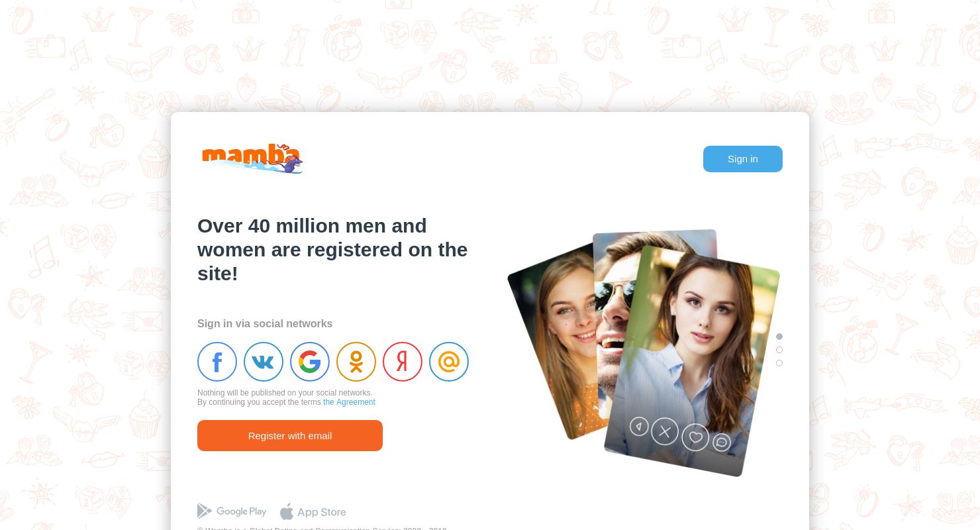Click the Yandex login icon

click(403, 362)
